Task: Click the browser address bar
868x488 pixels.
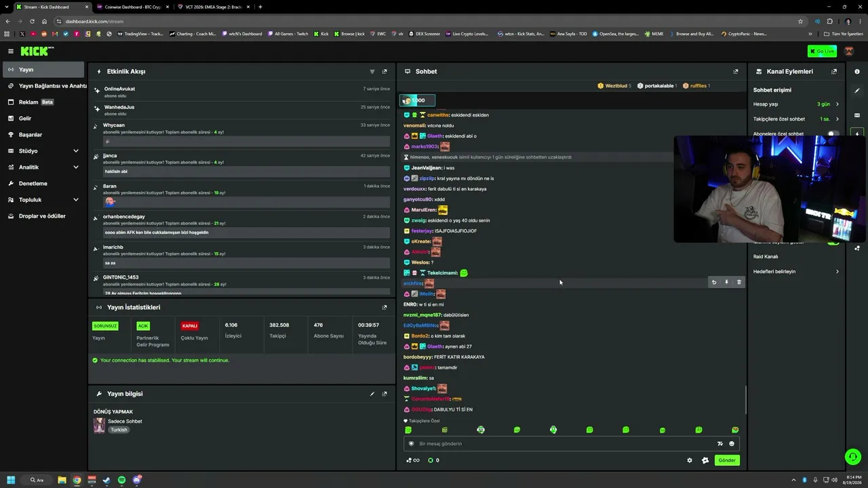Action: point(431,21)
